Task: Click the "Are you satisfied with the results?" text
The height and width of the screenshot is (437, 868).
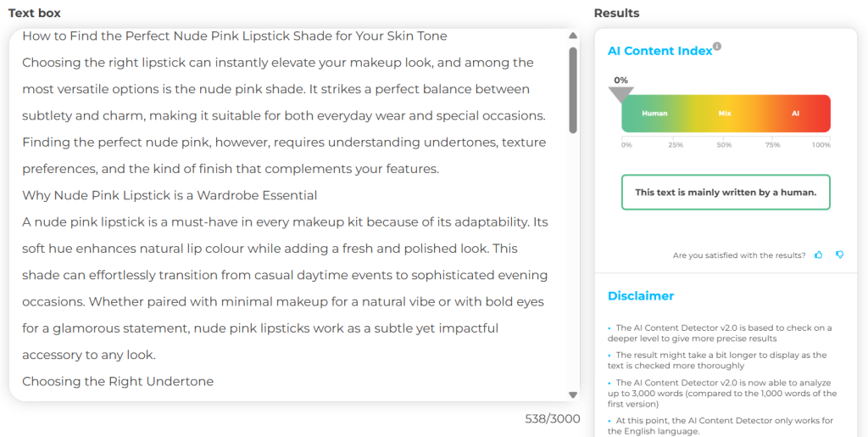Action: click(739, 255)
